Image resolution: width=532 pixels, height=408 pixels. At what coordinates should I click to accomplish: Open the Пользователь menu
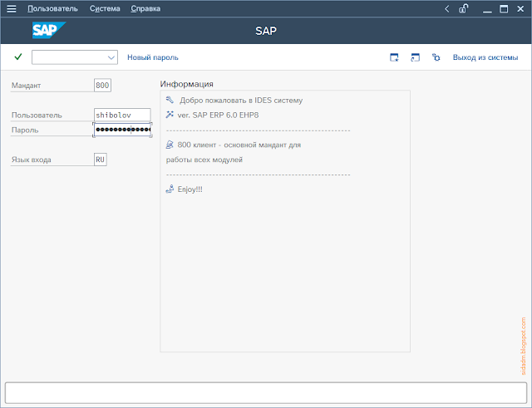[x=52, y=9]
